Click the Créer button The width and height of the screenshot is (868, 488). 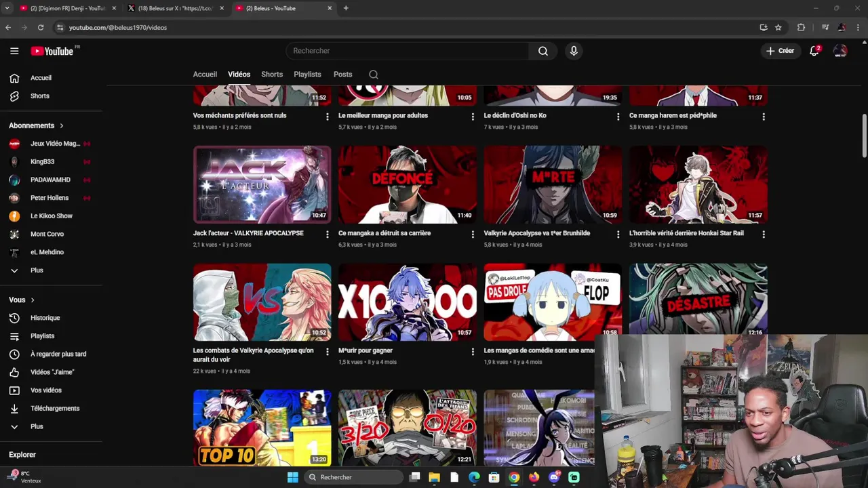tap(780, 51)
